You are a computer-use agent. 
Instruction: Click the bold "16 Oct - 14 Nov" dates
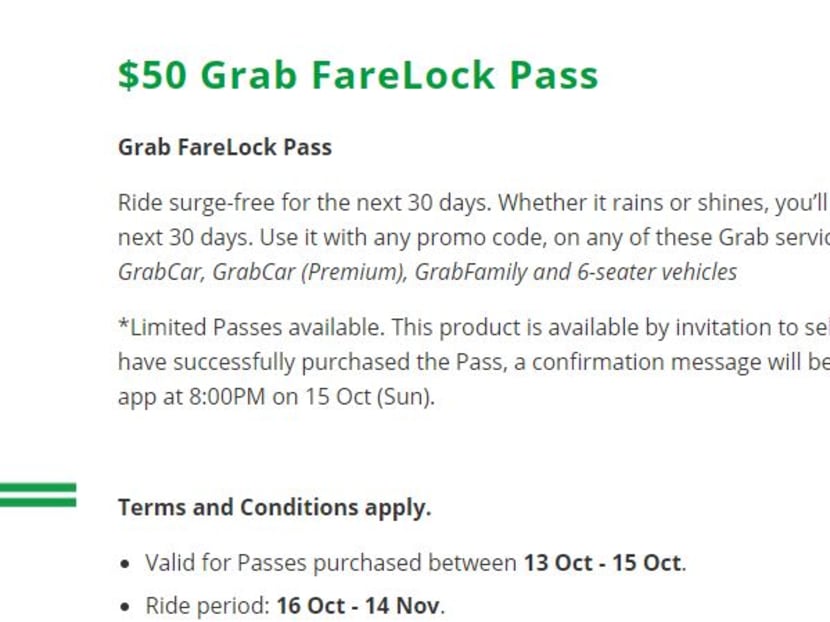pyautogui.click(x=360, y=606)
